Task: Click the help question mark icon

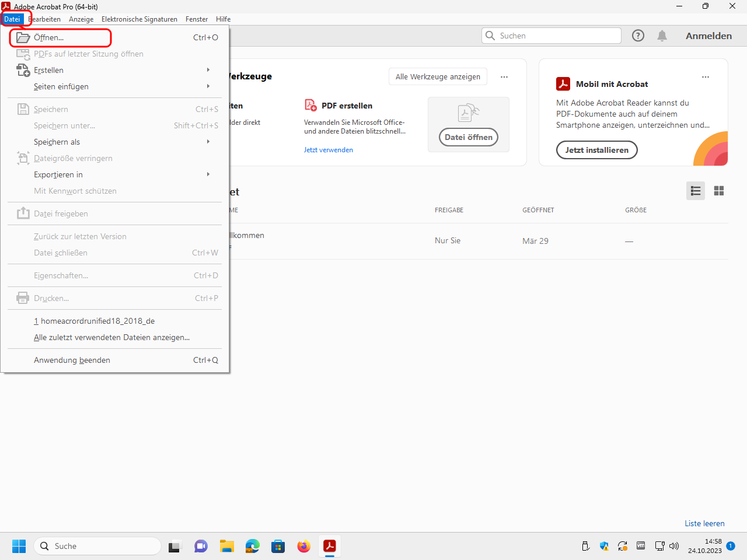Action: 638,36
